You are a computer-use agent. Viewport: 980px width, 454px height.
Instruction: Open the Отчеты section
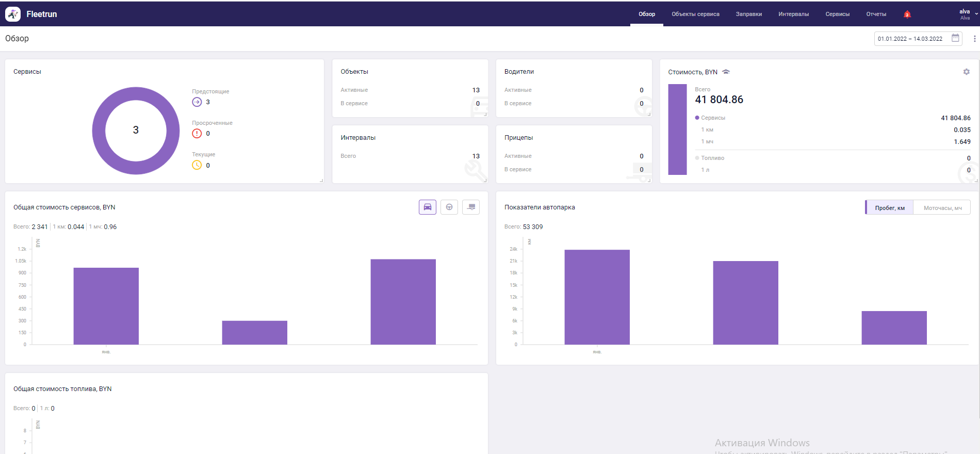(876, 14)
